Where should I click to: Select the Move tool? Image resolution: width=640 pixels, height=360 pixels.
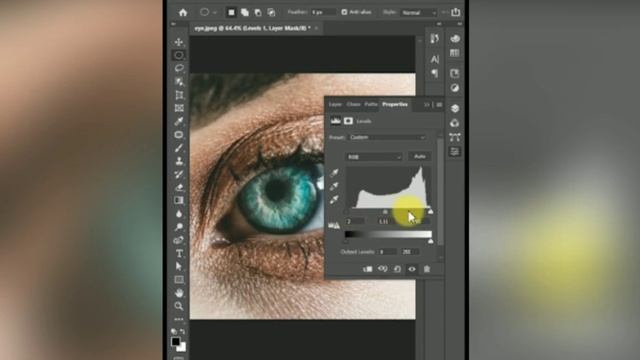click(x=179, y=42)
